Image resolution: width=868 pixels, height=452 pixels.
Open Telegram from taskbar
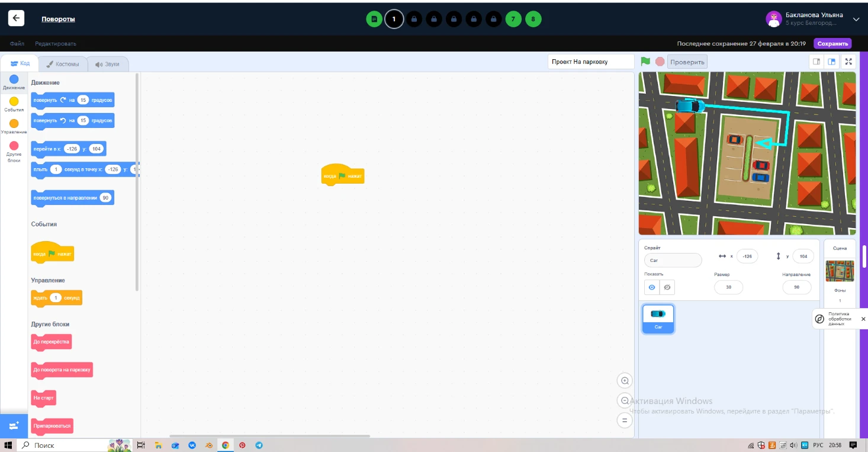259,445
